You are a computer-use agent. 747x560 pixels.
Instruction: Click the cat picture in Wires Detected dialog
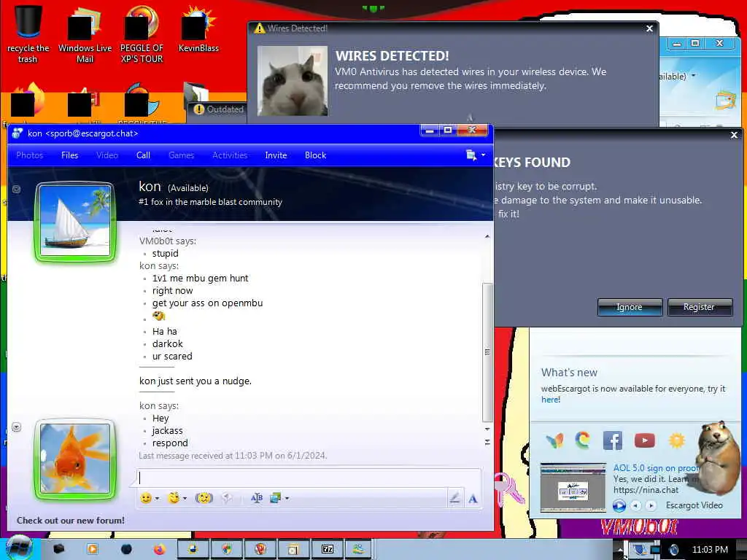[293, 81]
